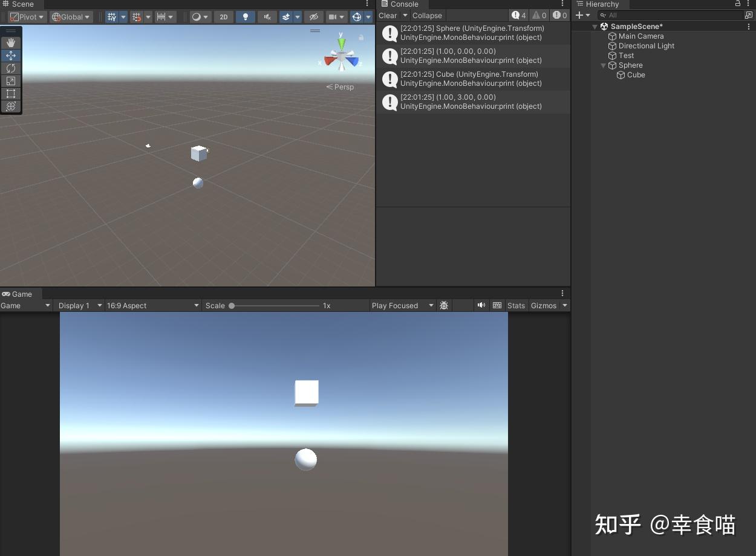Image resolution: width=756 pixels, height=556 pixels.
Task: Select the Rect Transform tool
Action: click(x=10, y=94)
